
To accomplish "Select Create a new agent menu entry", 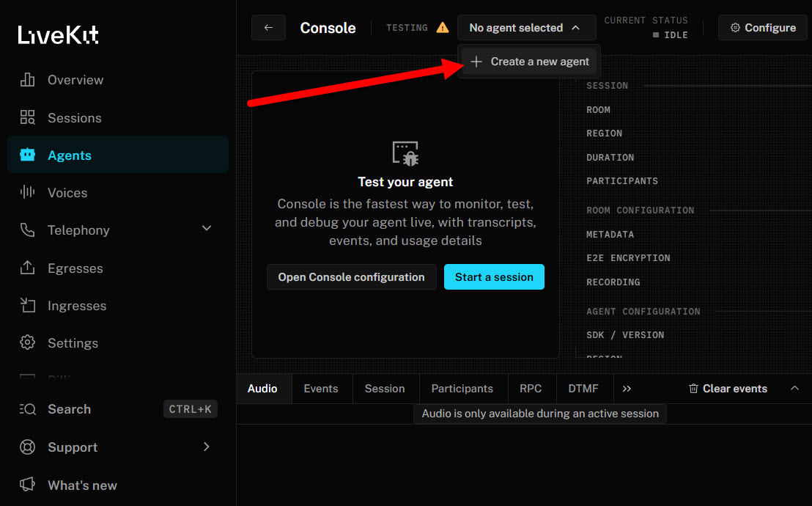I will pyautogui.click(x=529, y=62).
